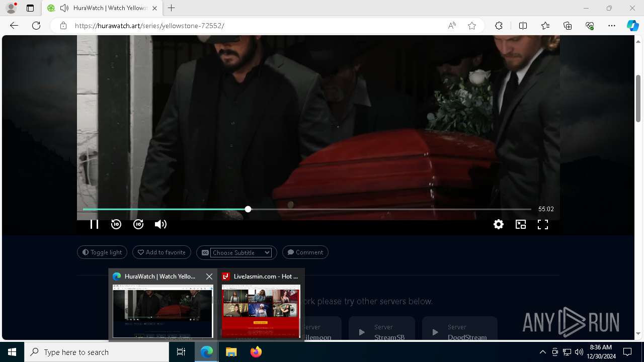The width and height of the screenshot is (644, 362).
Task: Enable picture-in-picture mode in player
Action: point(521,224)
